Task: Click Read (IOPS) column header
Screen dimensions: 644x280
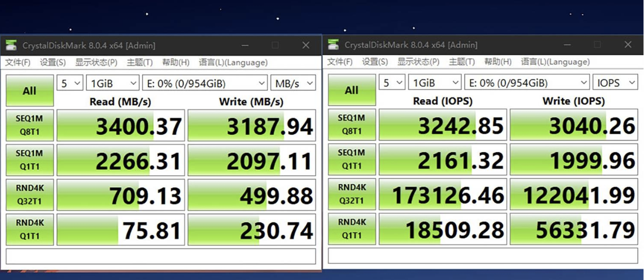Action: click(x=442, y=101)
